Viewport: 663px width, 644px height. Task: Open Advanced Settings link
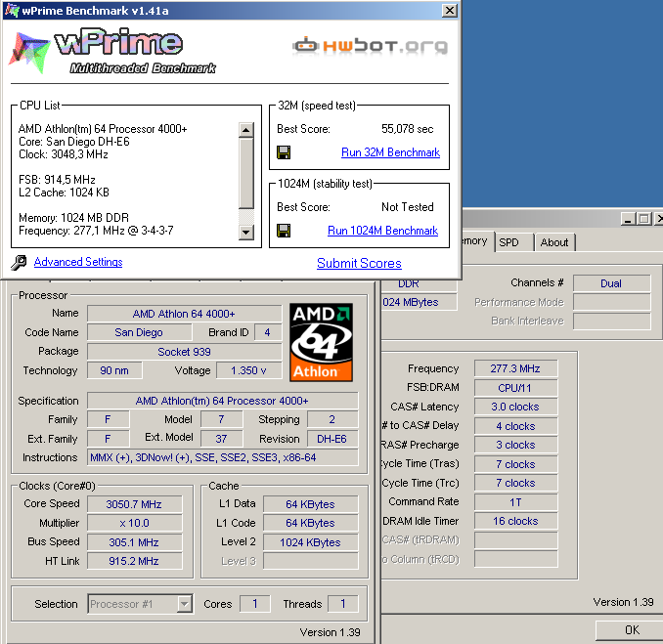pos(78,262)
